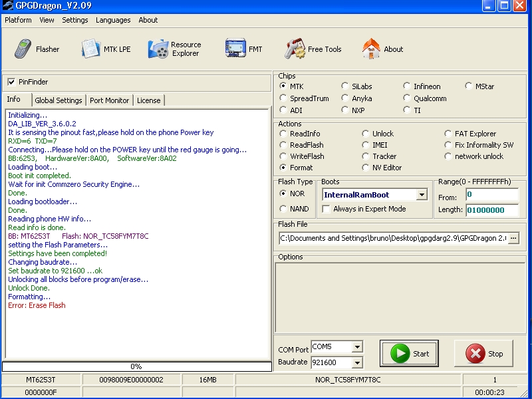Select the NXP chip option
Screen dimensions: 532x399
pos(344,110)
